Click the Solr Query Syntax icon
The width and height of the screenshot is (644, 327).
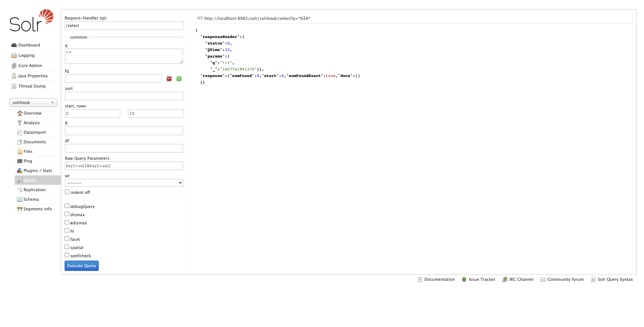pyautogui.click(x=593, y=279)
